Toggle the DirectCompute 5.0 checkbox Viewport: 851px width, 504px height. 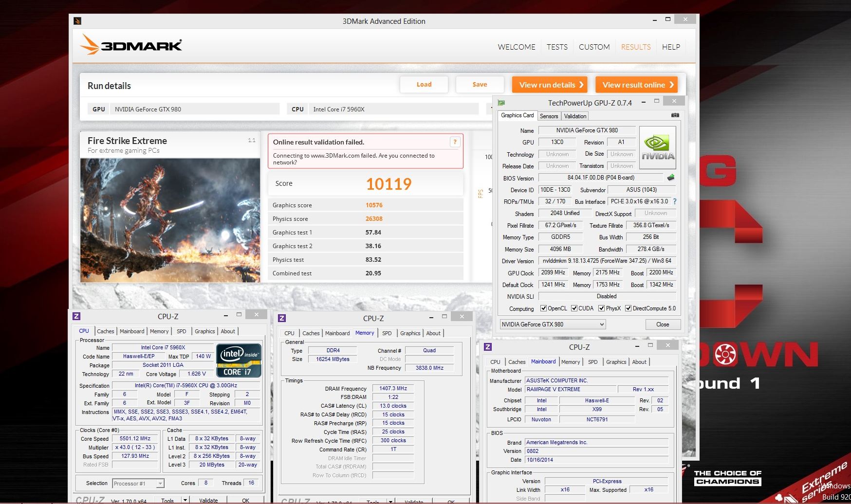pos(629,308)
